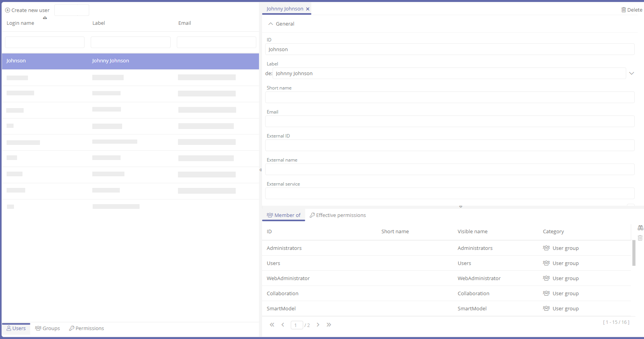Screen dimensions: 644x339
Task: Sort membership table by Visible name
Action: 473,232
